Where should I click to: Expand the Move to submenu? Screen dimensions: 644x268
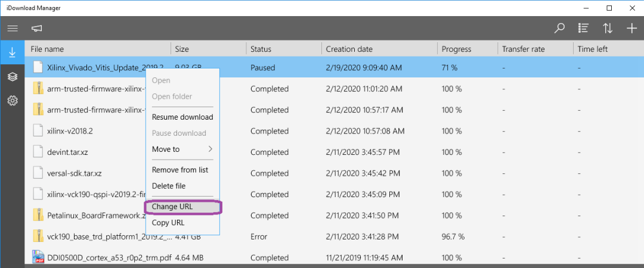click(x=182, y=149)
